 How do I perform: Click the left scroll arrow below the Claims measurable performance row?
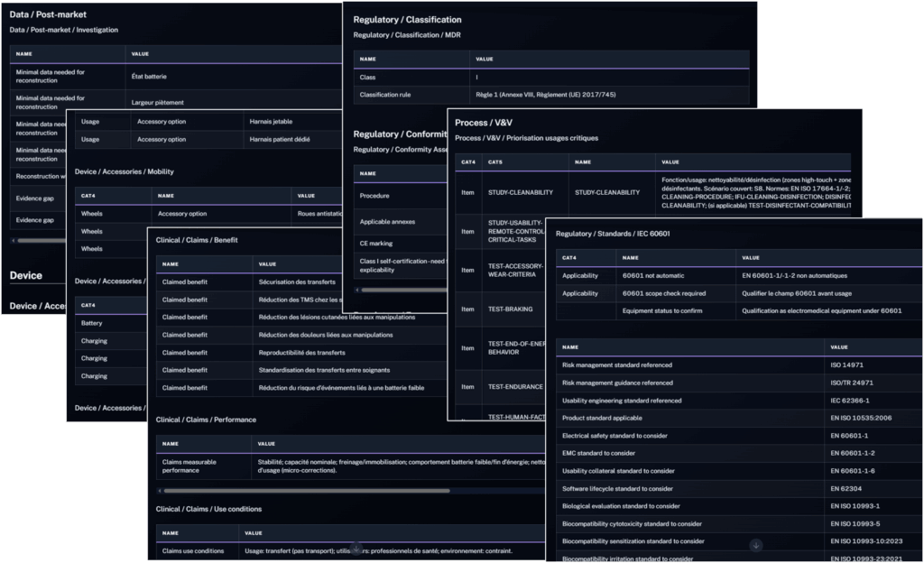tap(160, 491)
